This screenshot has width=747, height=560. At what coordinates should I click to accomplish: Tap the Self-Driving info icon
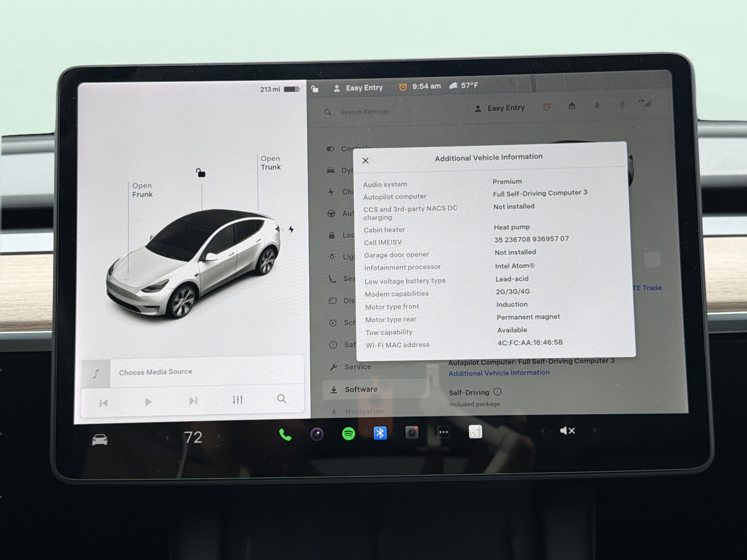click(x=498, y=392)
